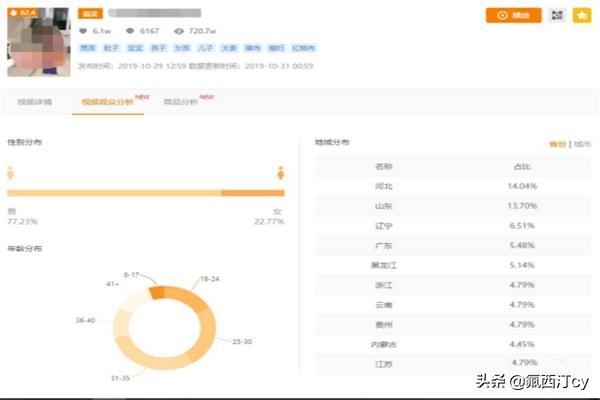This screenshot has width=600, height=400.
Task: Switch to the 商品分析 tab
Action: [x=181, y=103]
